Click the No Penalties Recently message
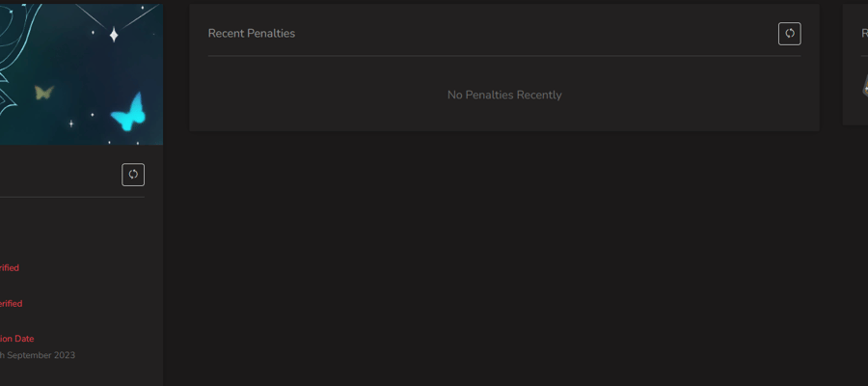The height and width of the screenshot is (386, 868). [x=504, y=95]
